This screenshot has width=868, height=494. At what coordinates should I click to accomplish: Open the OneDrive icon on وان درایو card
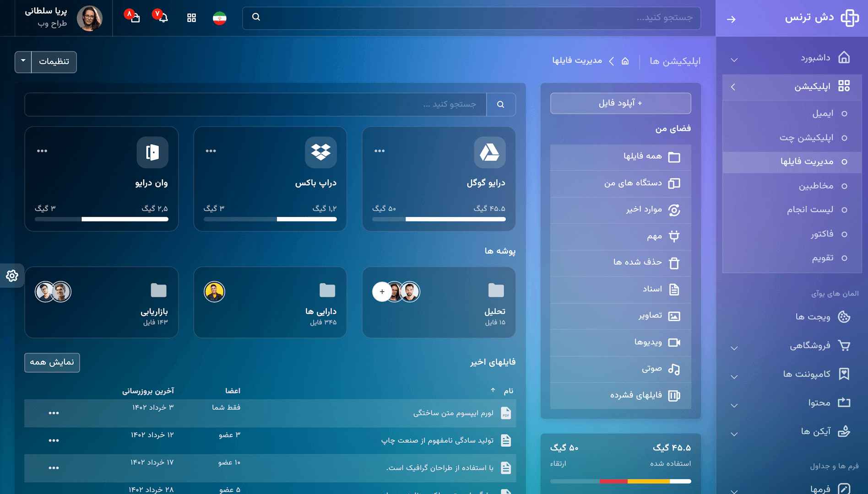pos(152,152)
